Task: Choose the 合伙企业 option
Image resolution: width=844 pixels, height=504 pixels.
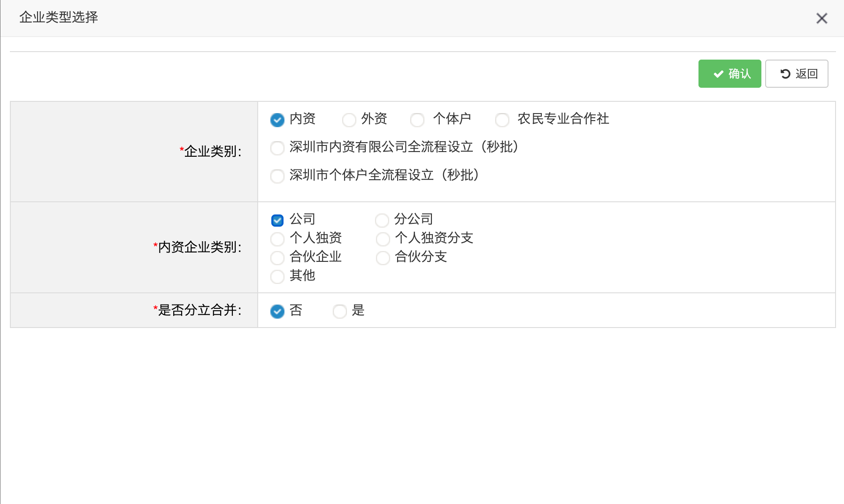Action: (x=277, y=258)
